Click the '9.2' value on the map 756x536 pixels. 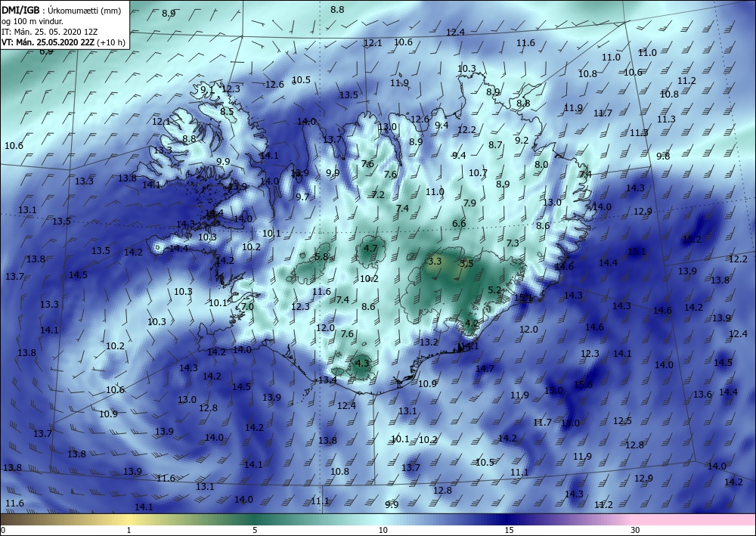coord(522,141)
